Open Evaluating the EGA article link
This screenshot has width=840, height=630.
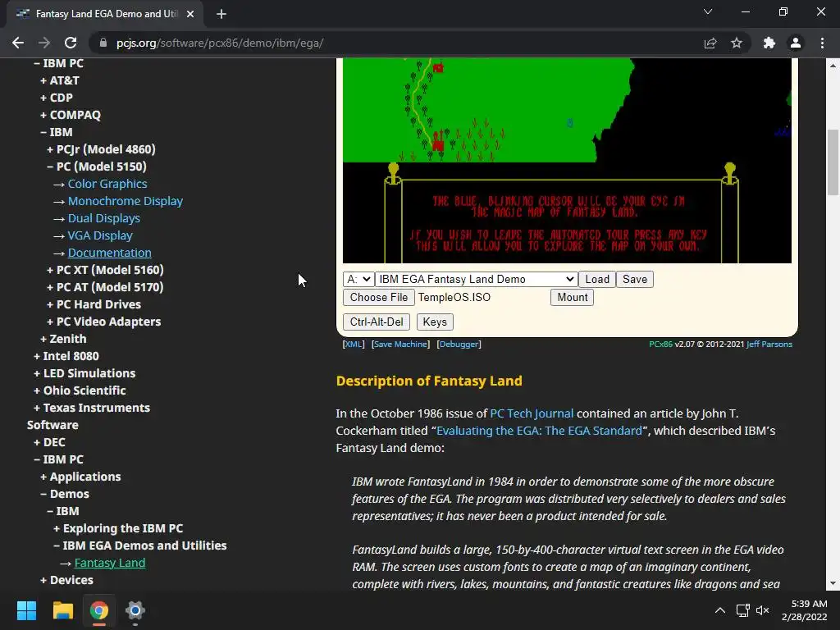point(539,431)
